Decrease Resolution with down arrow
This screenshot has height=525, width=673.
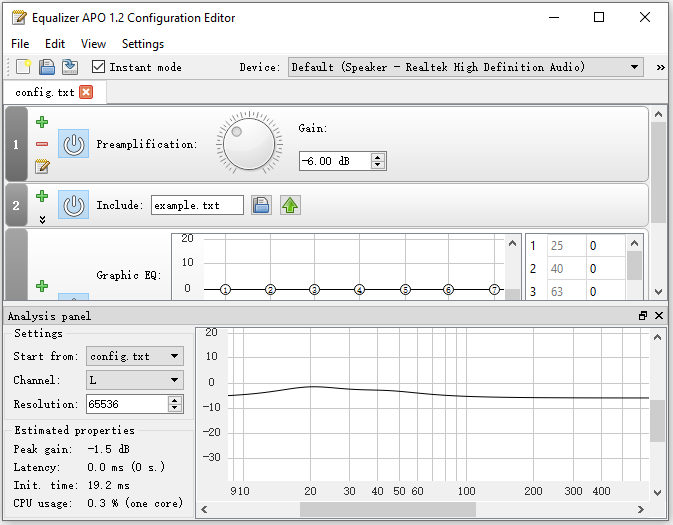coord(175,408)
